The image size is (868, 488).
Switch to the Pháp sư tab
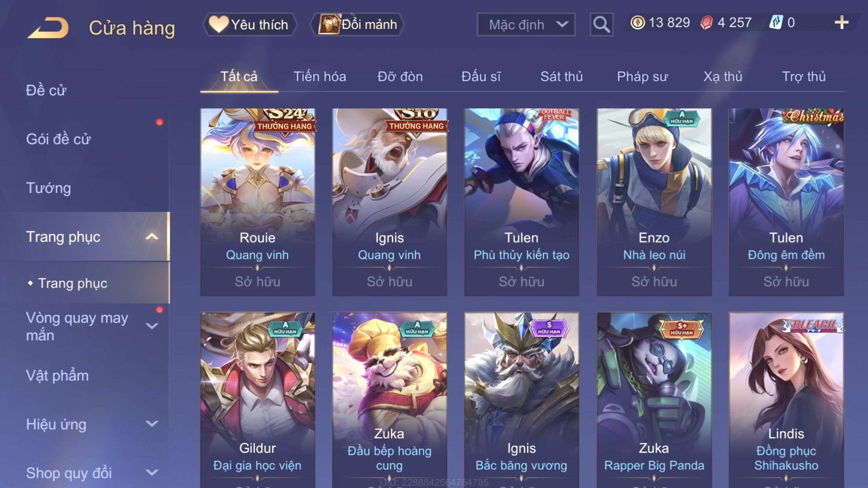(x=642, y=77)
